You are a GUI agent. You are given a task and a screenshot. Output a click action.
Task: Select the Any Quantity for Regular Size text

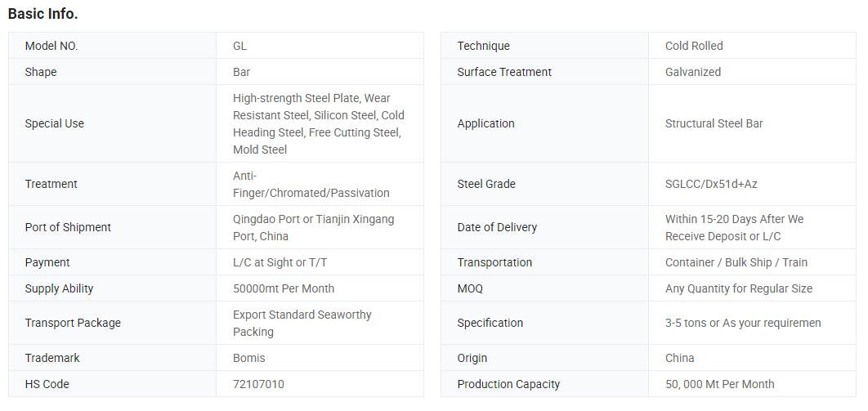click(738, 288)
